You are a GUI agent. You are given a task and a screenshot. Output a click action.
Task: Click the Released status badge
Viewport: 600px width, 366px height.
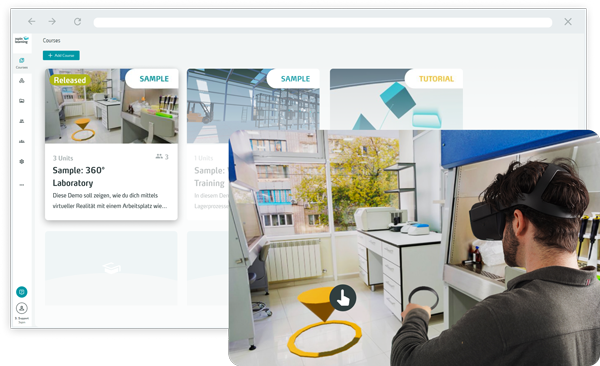coord(70,80)
